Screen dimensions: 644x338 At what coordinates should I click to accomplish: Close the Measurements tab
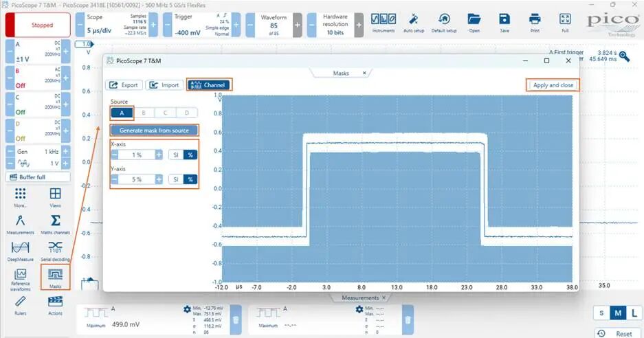(384, 297)
